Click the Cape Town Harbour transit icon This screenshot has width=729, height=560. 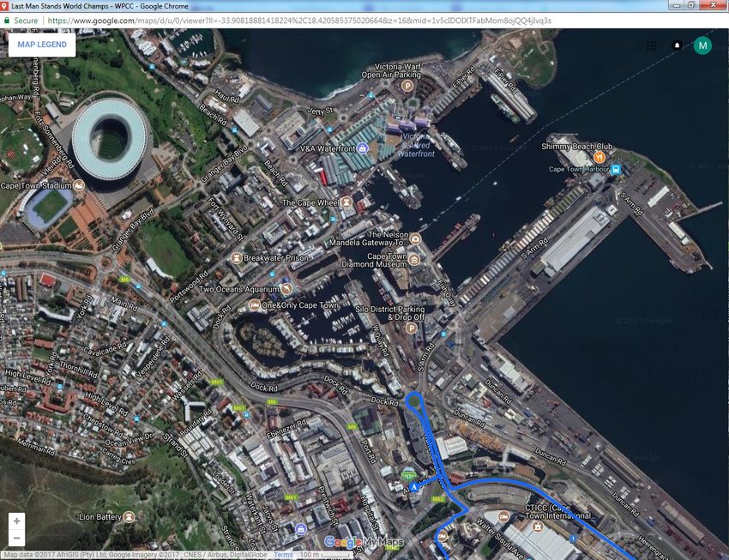617,169
